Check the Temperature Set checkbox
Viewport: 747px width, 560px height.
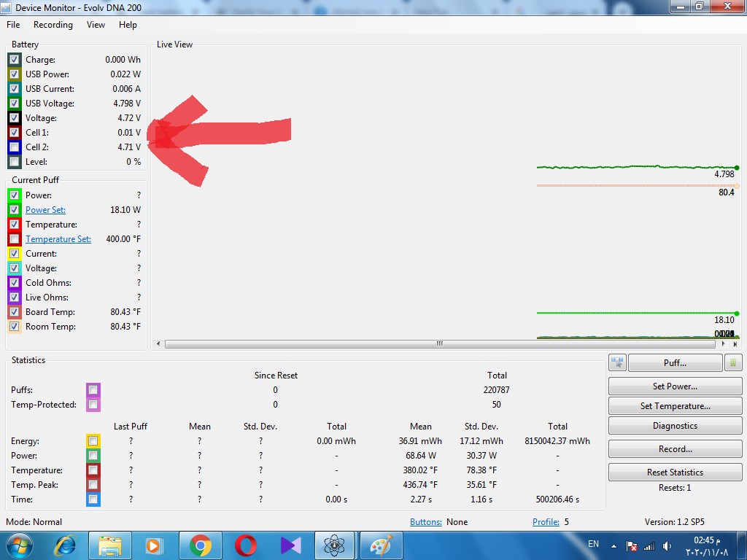pos(15,239)
